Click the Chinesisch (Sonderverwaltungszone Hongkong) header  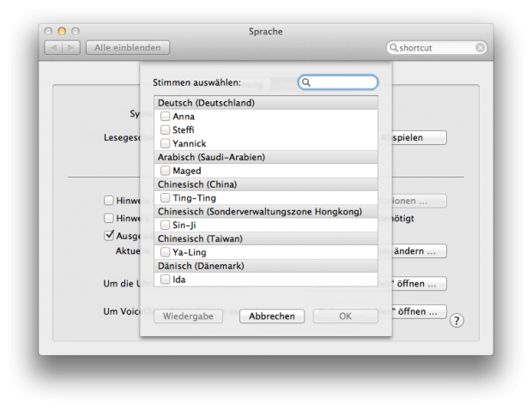[266, 211]
